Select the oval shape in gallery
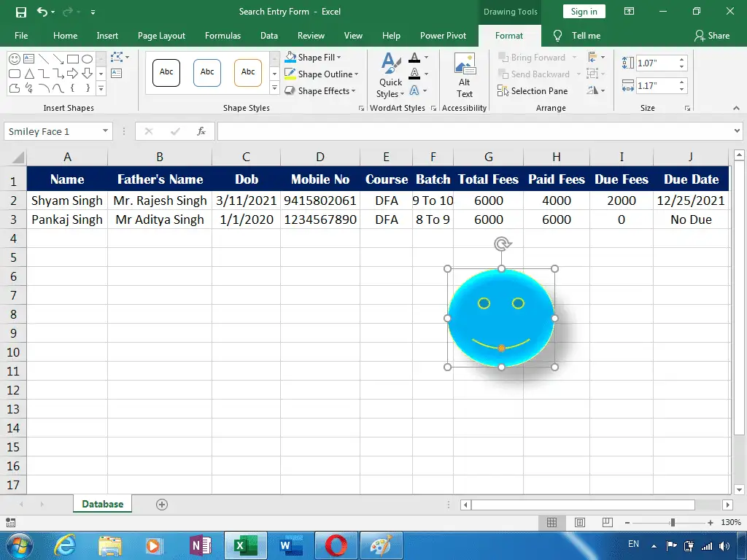The width and height of the screenshot is (747, 560). (87, 59)
